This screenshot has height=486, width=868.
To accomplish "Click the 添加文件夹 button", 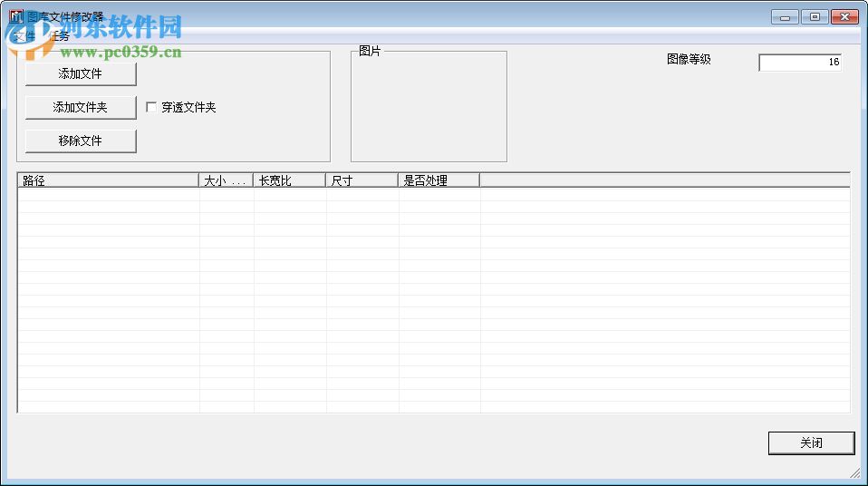I will (x=81, y=108).
